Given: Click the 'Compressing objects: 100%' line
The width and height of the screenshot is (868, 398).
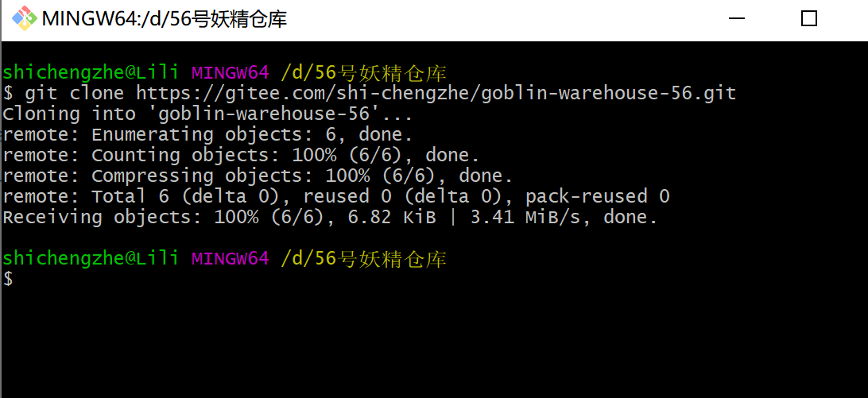Looking at the screenshot, I should [x=258, y=176].
